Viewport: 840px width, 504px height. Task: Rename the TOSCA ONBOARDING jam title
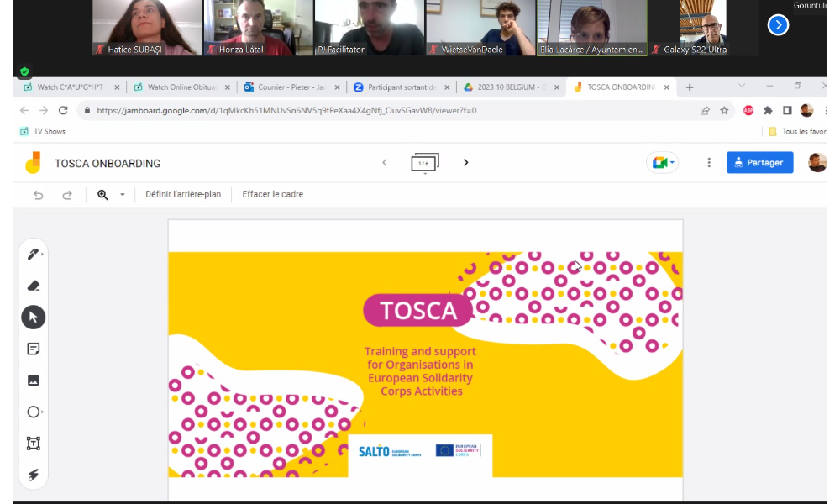point(108,163)
